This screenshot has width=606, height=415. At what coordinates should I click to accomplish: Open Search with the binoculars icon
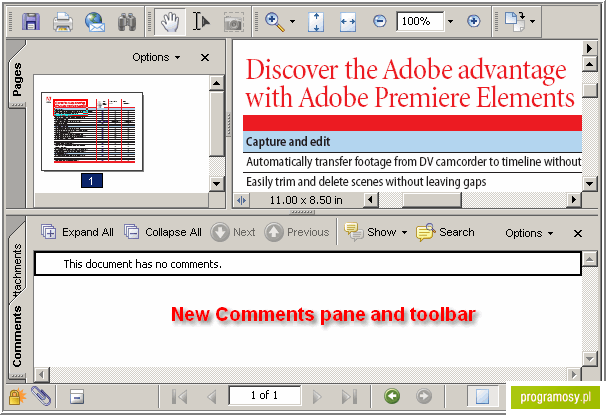click(x=127, y=22)
